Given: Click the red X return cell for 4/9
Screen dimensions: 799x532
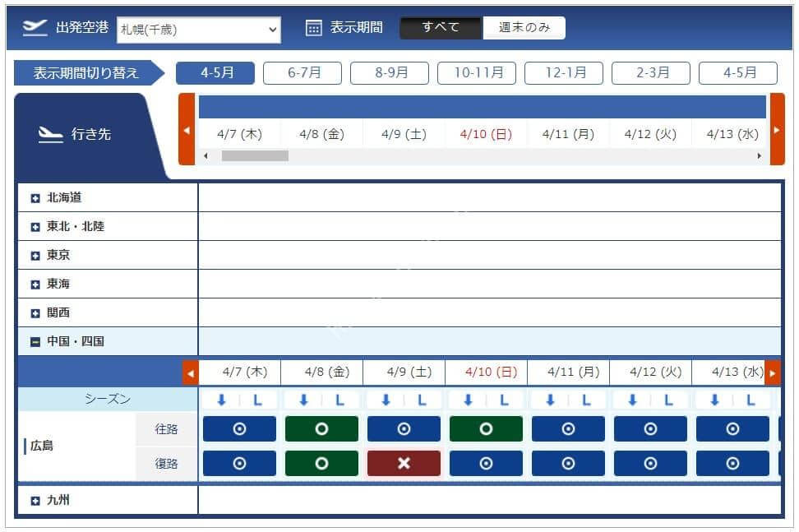Looking at the screenshot, I should click(404, 463).
